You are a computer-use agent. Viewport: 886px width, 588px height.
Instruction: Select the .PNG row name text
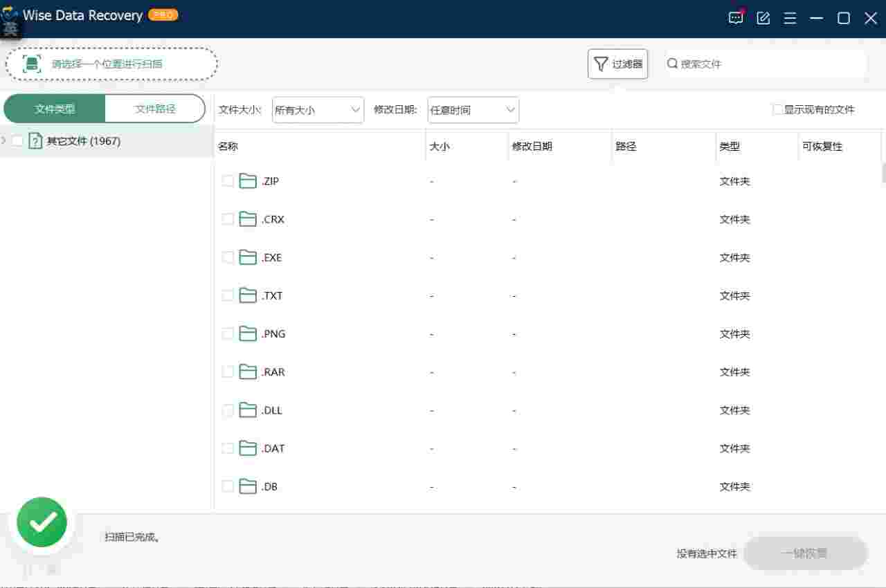pyautogui.click(x=273, y=333)
